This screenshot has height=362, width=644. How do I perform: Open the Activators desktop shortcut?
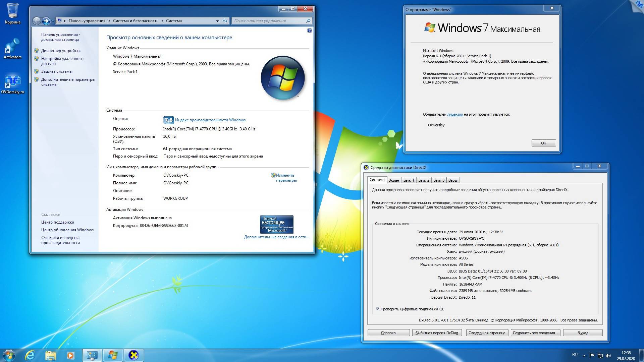tap(12, 49)
